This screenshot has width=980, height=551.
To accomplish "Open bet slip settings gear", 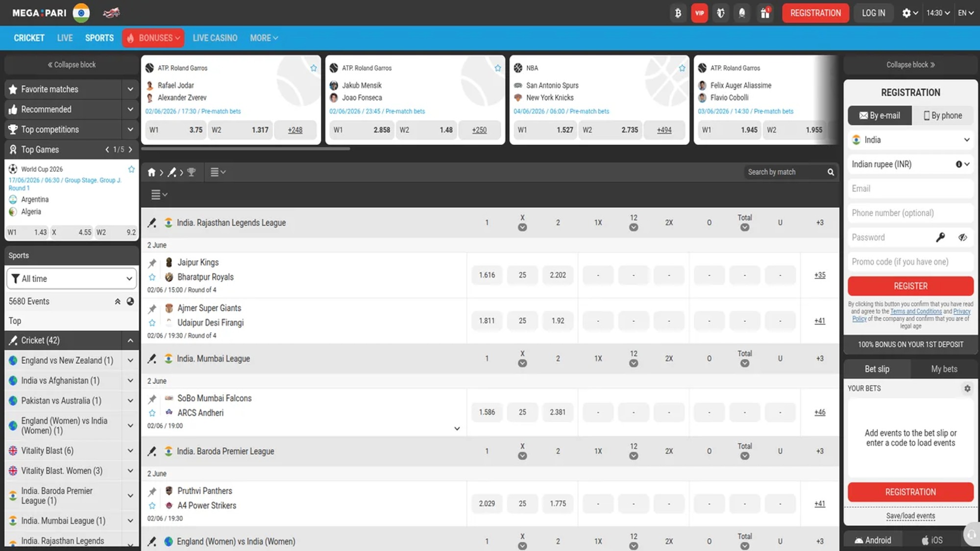I will point(967,388).
